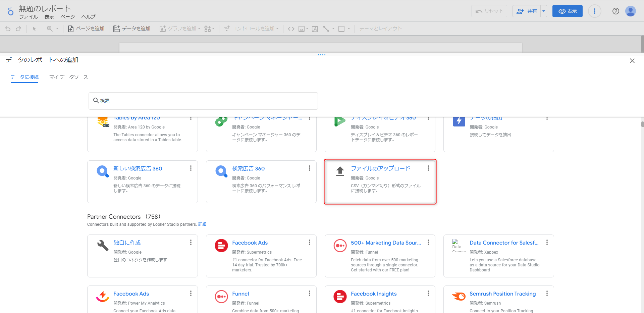The width and height of the screenshot is (644, 313).
Task: Click the redo arrow icon
Action: [x=18, y=29]
